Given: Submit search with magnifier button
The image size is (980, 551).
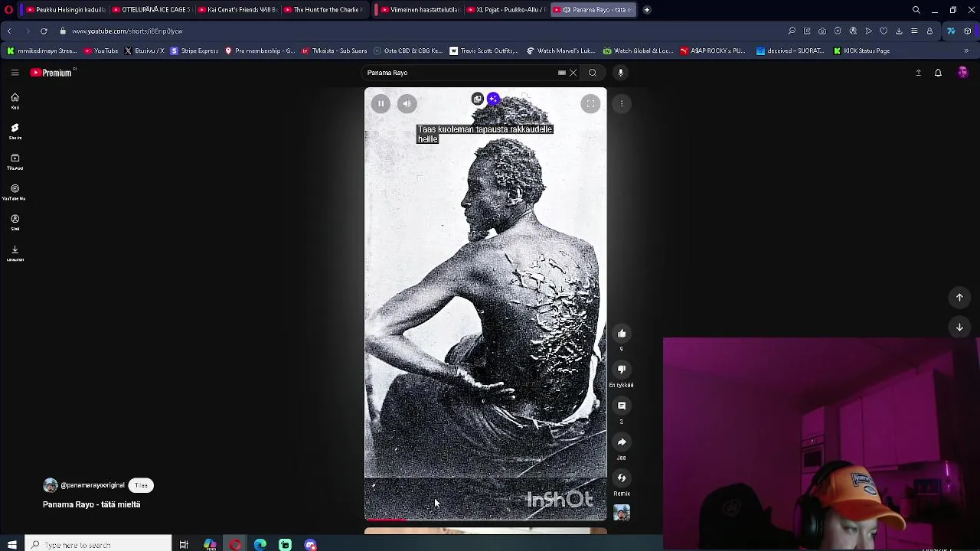Looking at the screenshot, I should (x=593, y=73).
